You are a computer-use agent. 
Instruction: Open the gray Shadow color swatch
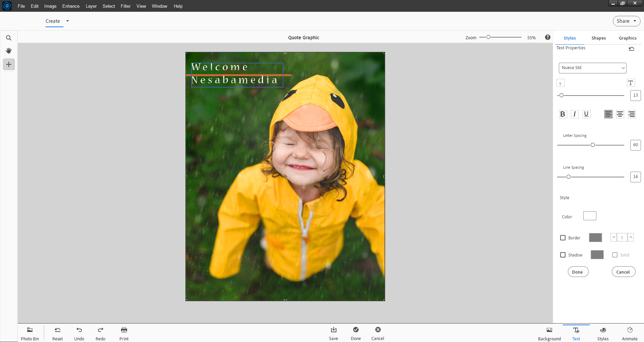pyautogui.click(x=597, y=254)
